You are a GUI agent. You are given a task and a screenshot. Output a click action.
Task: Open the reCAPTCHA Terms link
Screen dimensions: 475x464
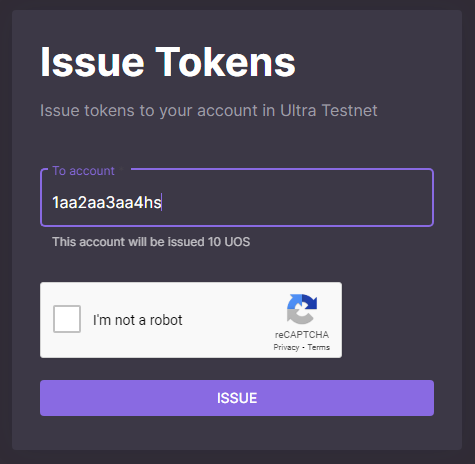pyautogui.click(x=319, y=347)
